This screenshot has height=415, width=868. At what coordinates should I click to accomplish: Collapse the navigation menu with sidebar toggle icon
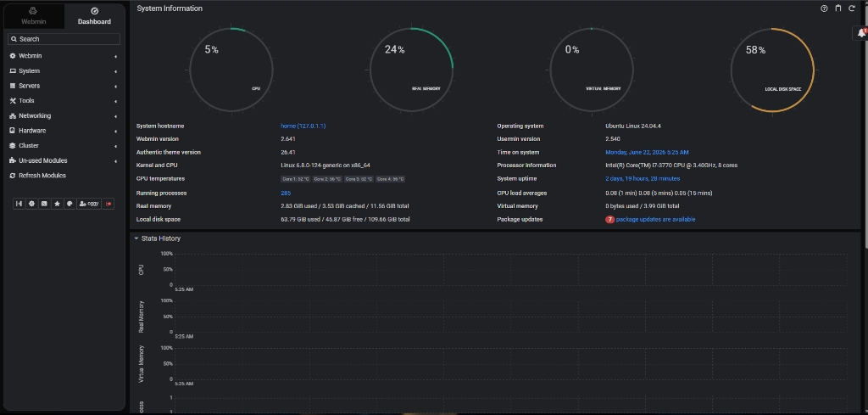click(x=19, y=204)
